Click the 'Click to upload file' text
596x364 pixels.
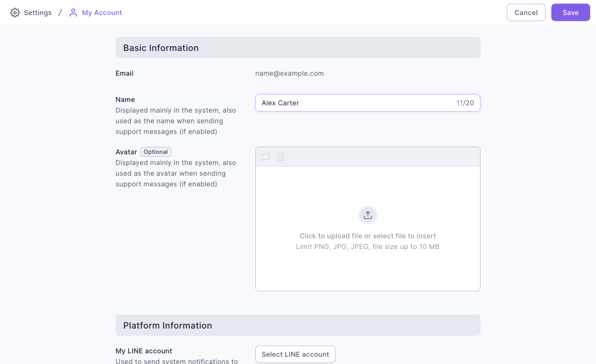pyautogui.click(x=368, y=236)
